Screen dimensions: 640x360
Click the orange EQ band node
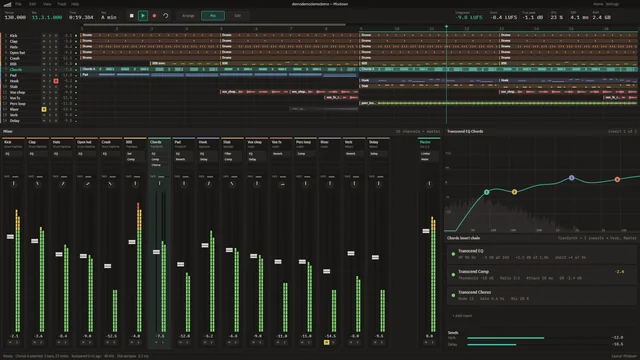[617, 180]
